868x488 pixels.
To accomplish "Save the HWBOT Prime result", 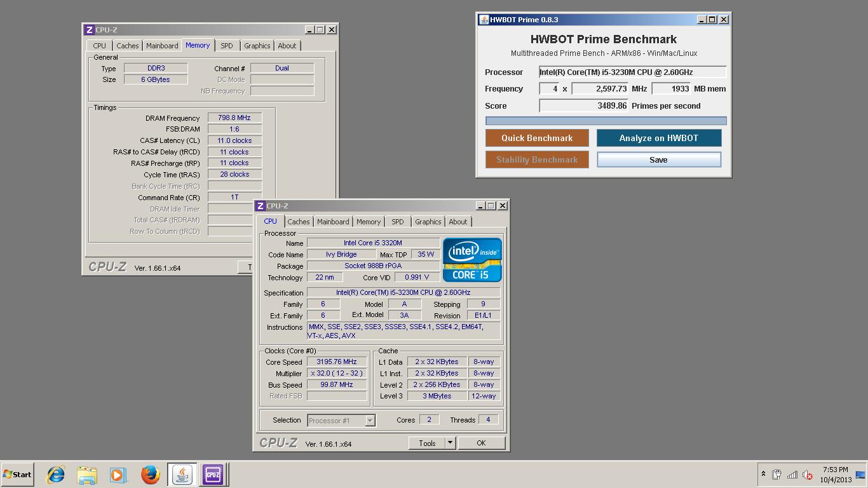I will tap(659, 159).
